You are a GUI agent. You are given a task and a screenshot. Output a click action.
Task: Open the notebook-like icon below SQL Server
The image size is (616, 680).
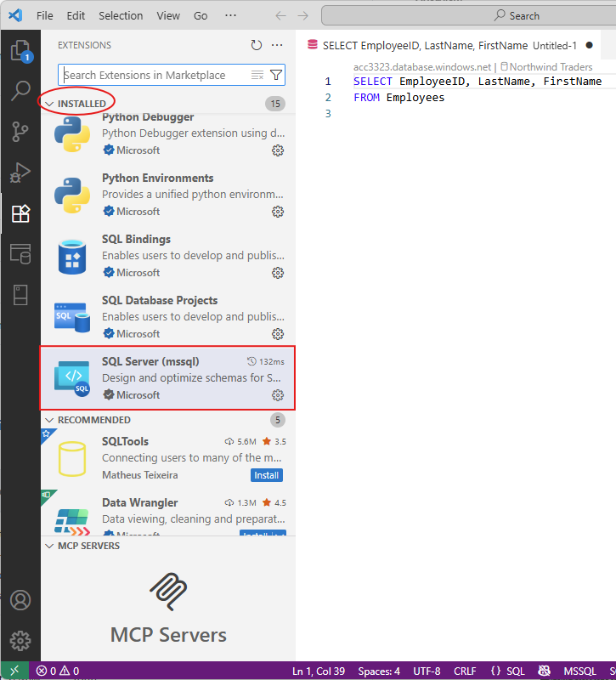click(x=20, y=295)
